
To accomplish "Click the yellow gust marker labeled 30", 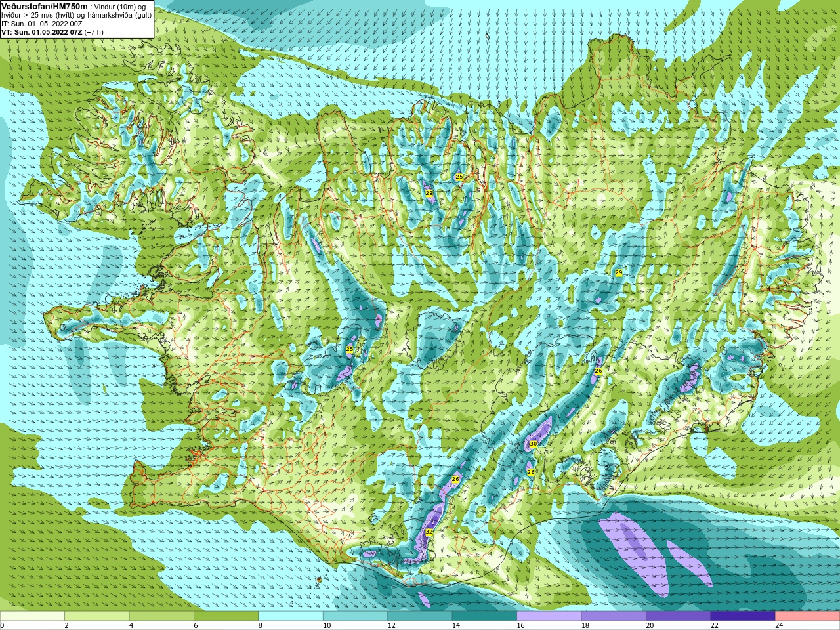I will point(534,444).
